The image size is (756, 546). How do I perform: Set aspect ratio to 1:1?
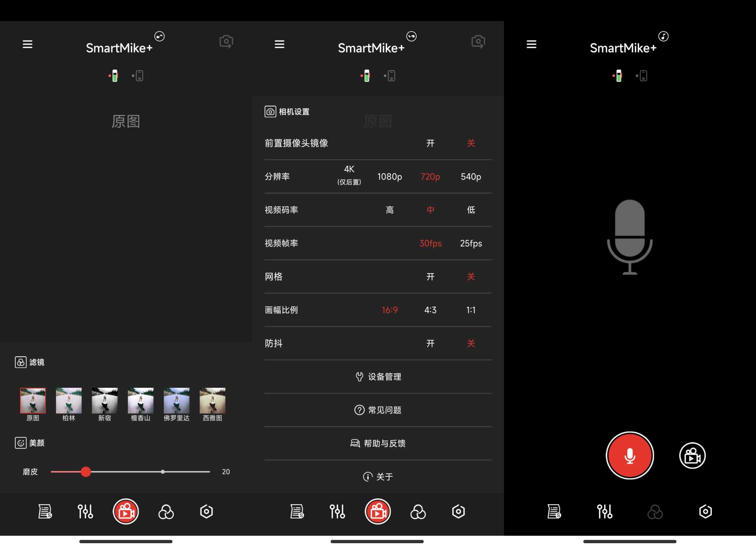coord(471,310)
